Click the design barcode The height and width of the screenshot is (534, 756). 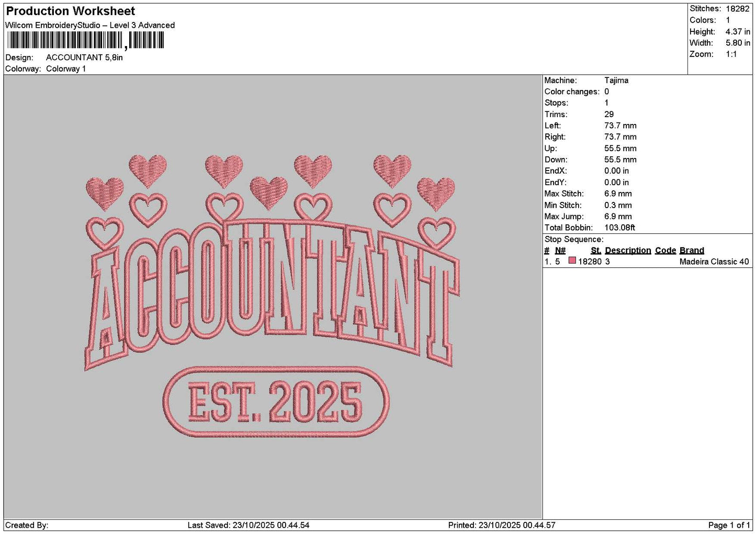click(x=86, y=40)
